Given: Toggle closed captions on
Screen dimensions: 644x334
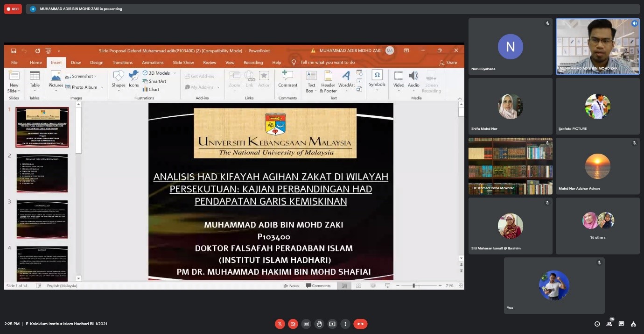Looking at the screenshot, I should click(306, 324).
